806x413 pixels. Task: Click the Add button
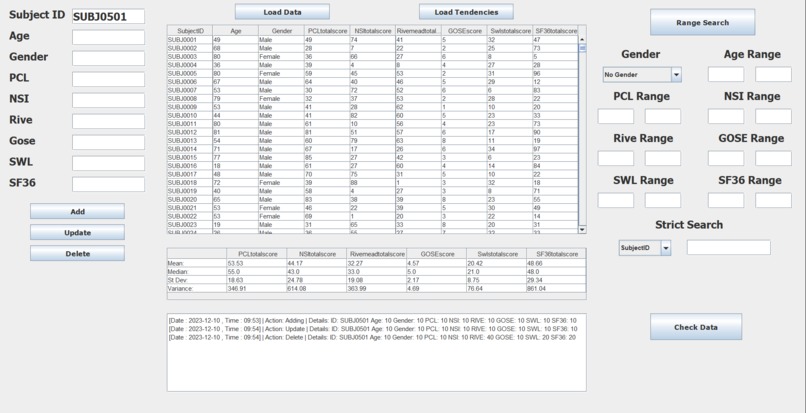(x=77, y=211)
